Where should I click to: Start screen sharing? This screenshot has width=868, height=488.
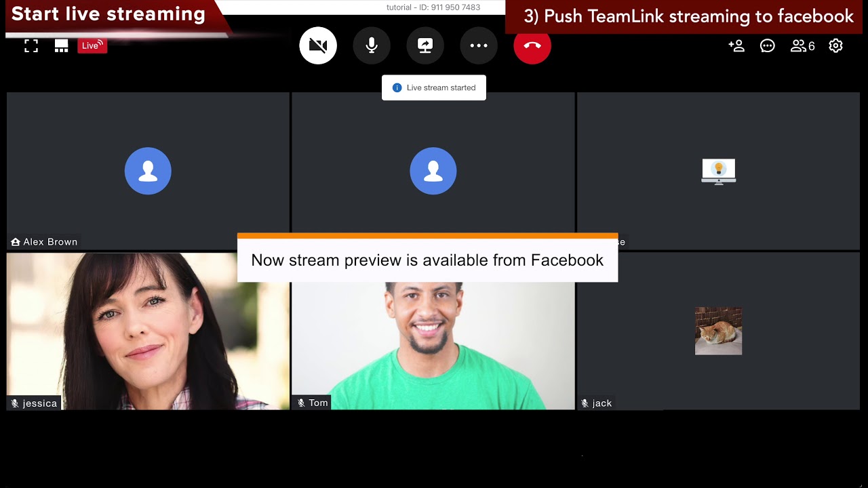425,45
